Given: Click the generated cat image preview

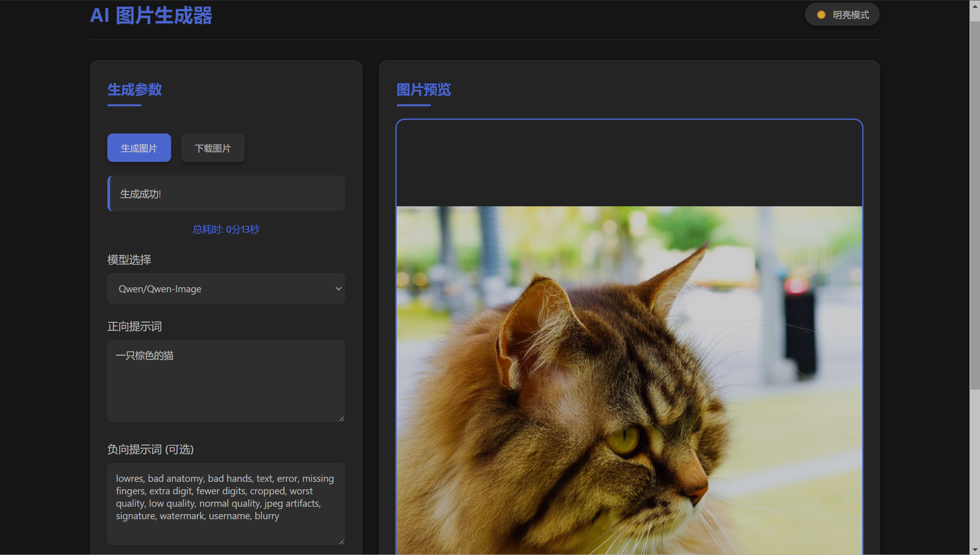Looking at the screenshot, I should [x=629, y=381].
